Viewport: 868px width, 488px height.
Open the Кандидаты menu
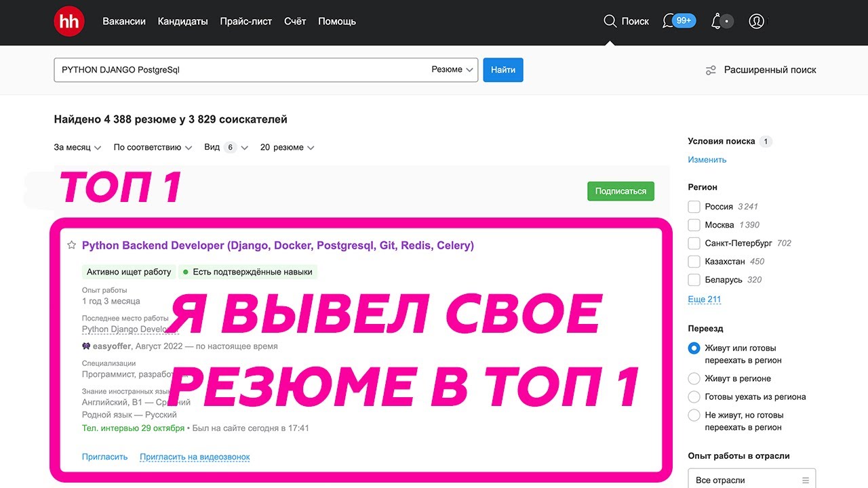(182, 21)
